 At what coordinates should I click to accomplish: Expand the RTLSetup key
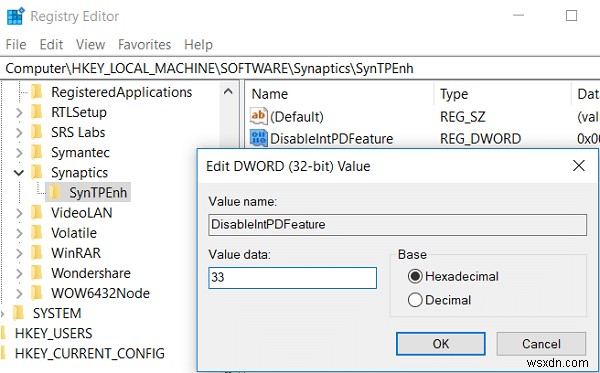point(19,112)
